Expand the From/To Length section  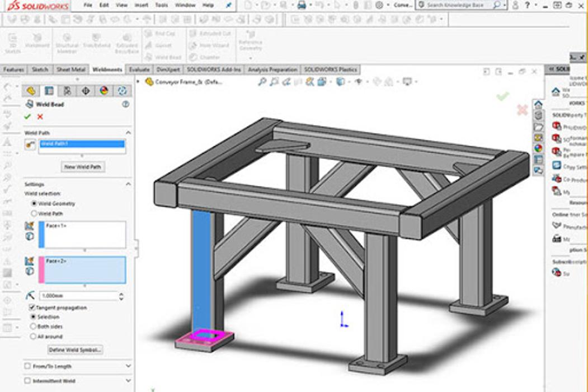pyautogui.click(x=128, y=366)
